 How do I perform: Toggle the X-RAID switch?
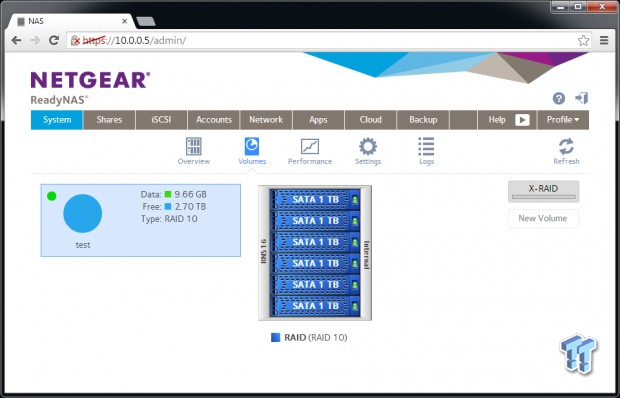pos(543,192)
